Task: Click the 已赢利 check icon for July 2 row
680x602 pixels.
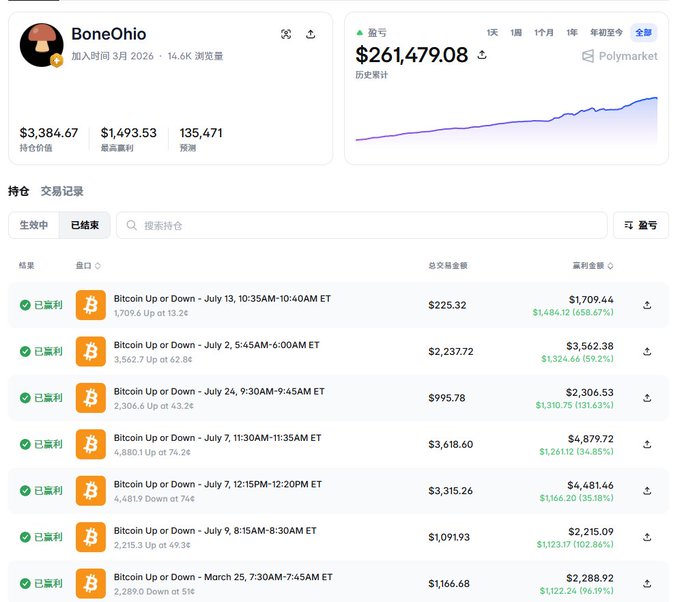Action: click(x=25, y=351)
